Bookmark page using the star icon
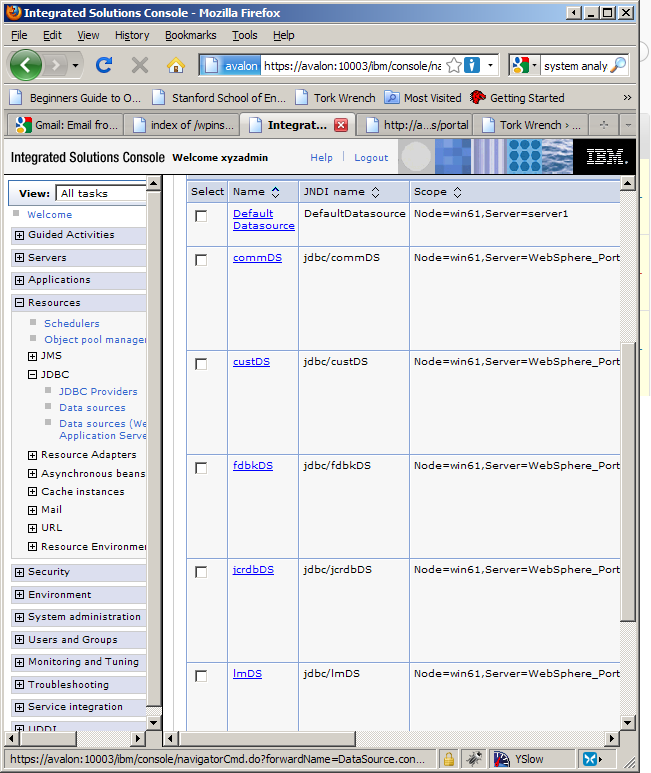Image resolution: width=651 pixels, height=773 pixels. pos(453,65)
